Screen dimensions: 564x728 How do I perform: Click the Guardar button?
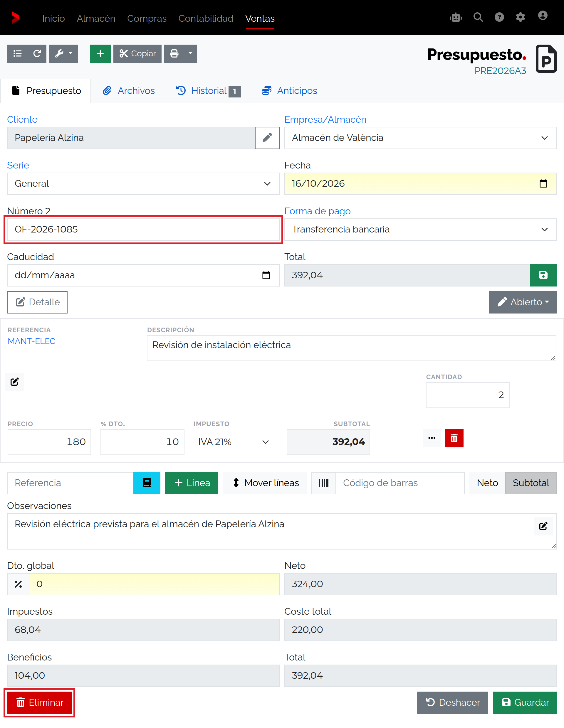pos(525,703)
